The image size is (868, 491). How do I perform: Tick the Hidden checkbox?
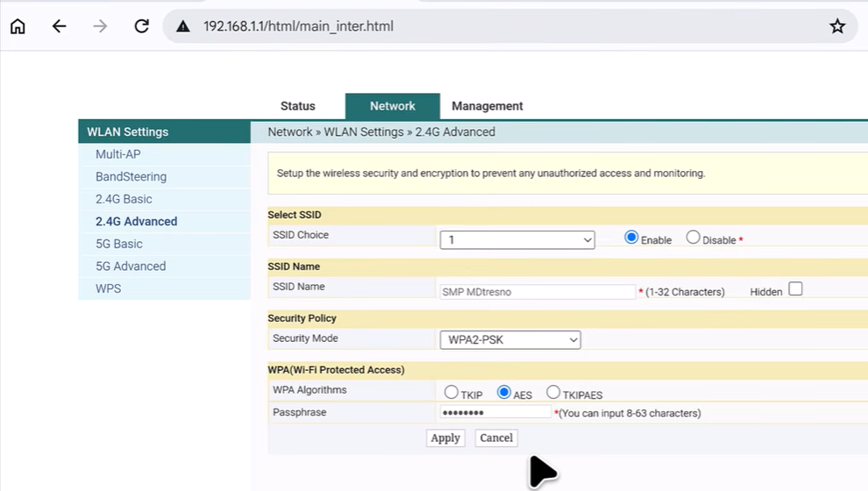tap(795, 289)
